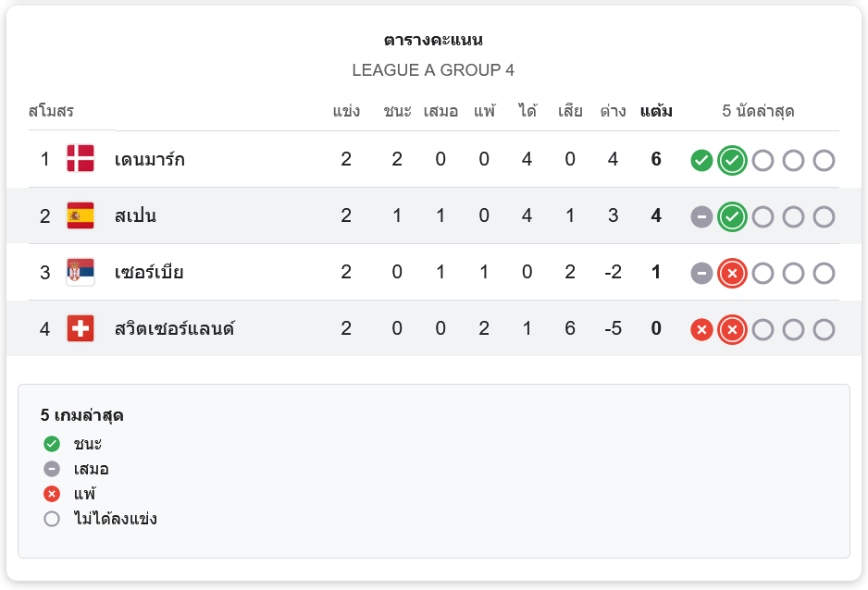Open the สเปน team link
This screenshot has height=590, width=868.
click(135, 215)
